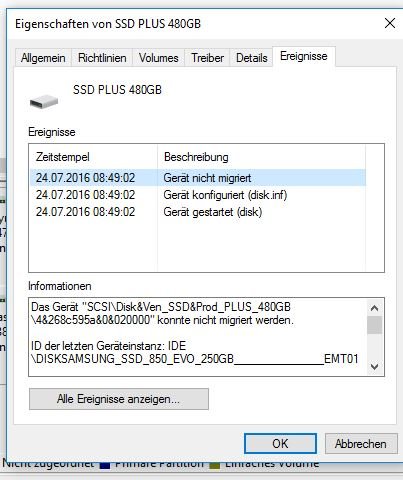Select the Volumes tab
Image resolution: width=403 pixels, height=480 pixels.
[159, 58]
